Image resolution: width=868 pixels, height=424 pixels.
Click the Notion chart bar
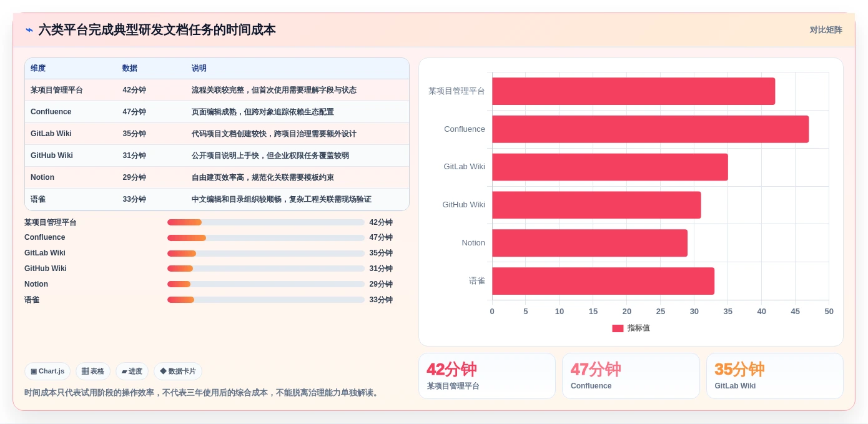tap(590, 243)
